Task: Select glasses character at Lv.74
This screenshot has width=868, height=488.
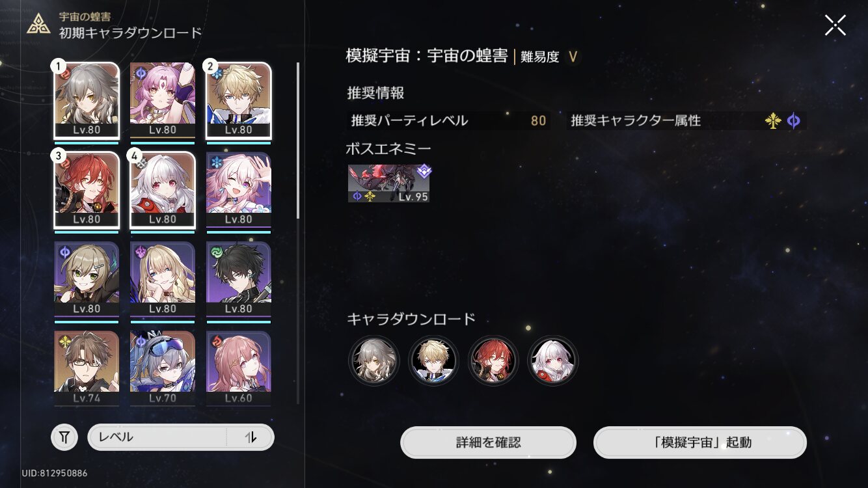Action: (87, 369)
